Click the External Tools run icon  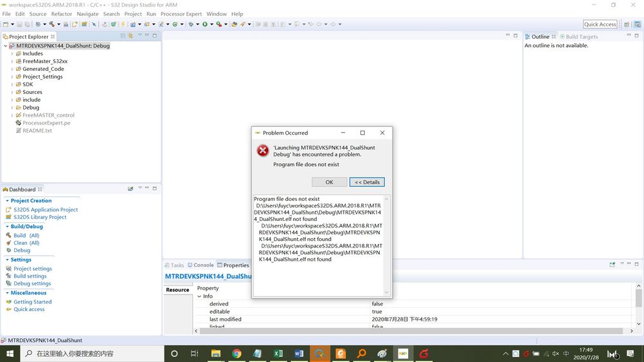pyautogui.click(x=219, y=24)
